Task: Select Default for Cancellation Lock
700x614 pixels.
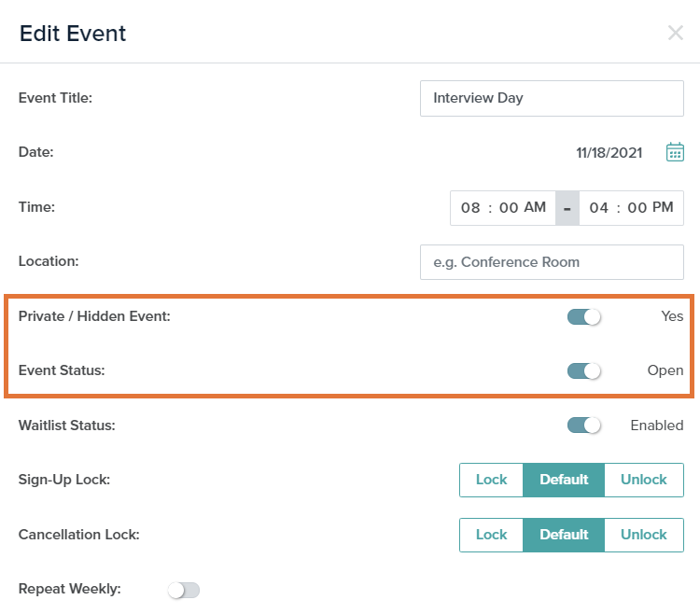Action: [564, 535]
